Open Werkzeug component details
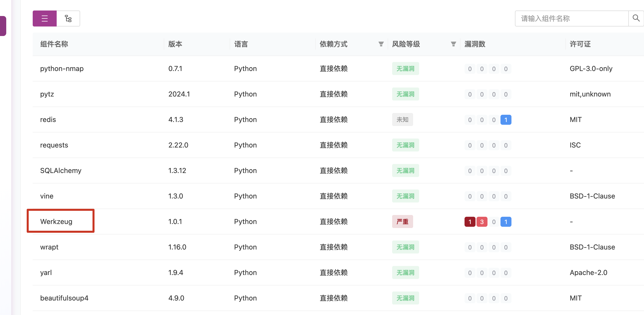The image size is (644, 315). pos(56,221)
